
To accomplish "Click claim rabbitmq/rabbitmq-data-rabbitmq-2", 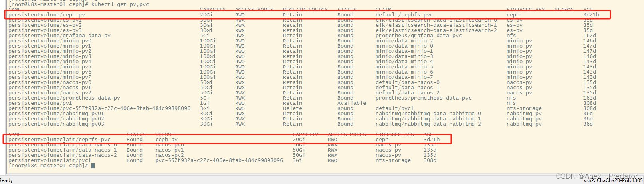I will click(428, 124).
